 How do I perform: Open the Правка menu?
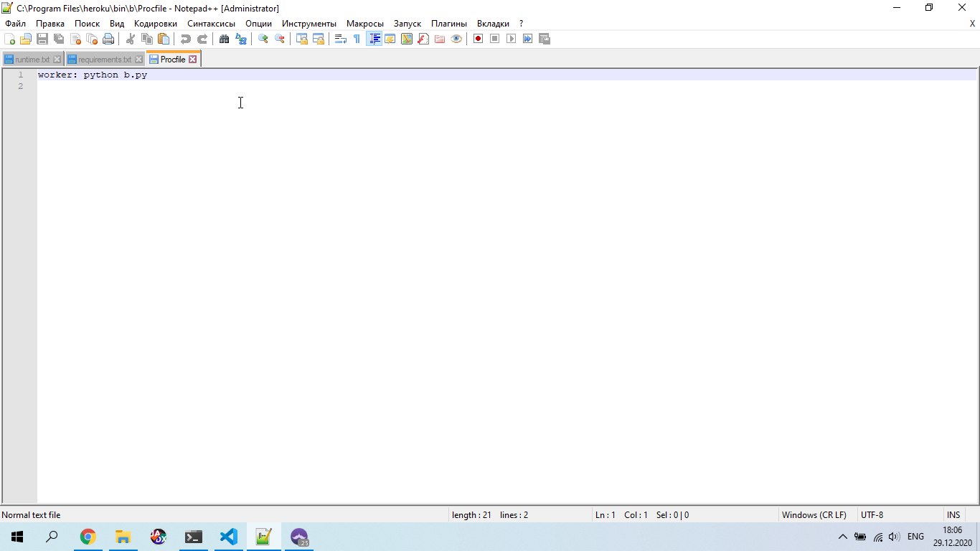tap(50, 24)
